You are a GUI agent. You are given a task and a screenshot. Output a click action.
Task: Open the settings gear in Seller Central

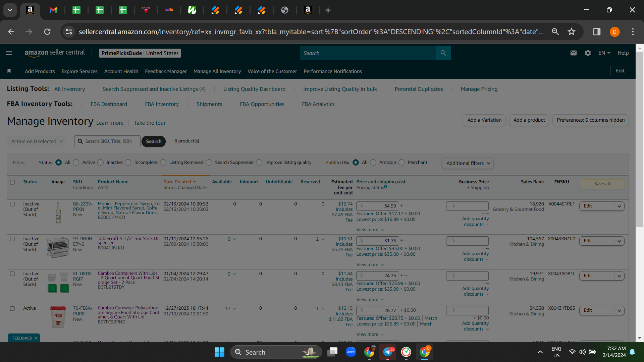pyautogui.click(x=588, y=53)
